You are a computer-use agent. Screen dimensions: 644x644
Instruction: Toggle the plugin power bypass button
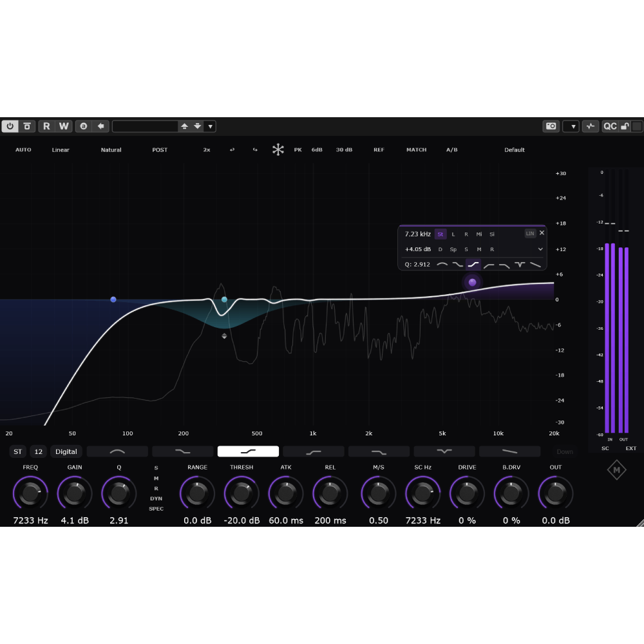pos(10,126)
